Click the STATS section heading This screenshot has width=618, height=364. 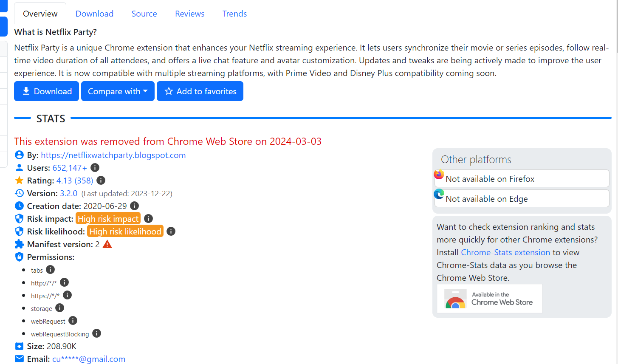(51, 119)
